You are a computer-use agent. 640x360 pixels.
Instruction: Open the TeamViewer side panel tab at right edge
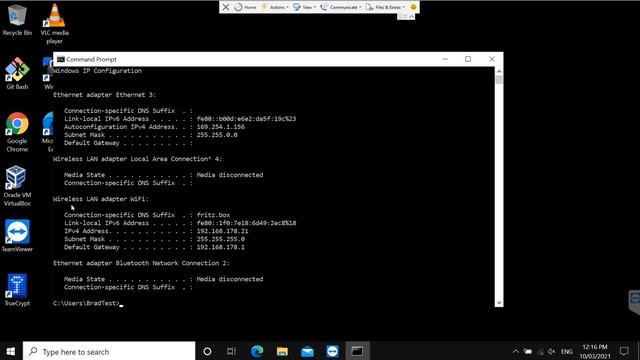635,301
